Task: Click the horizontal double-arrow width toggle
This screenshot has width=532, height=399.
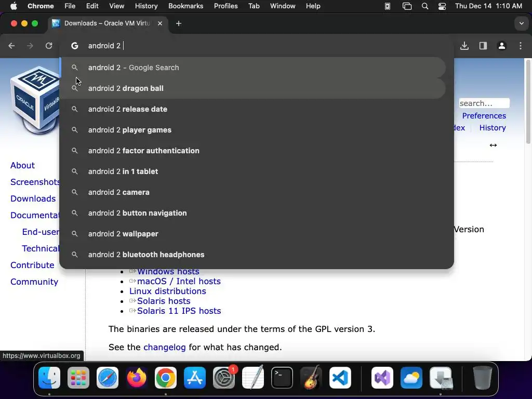Action: point(493,145)
